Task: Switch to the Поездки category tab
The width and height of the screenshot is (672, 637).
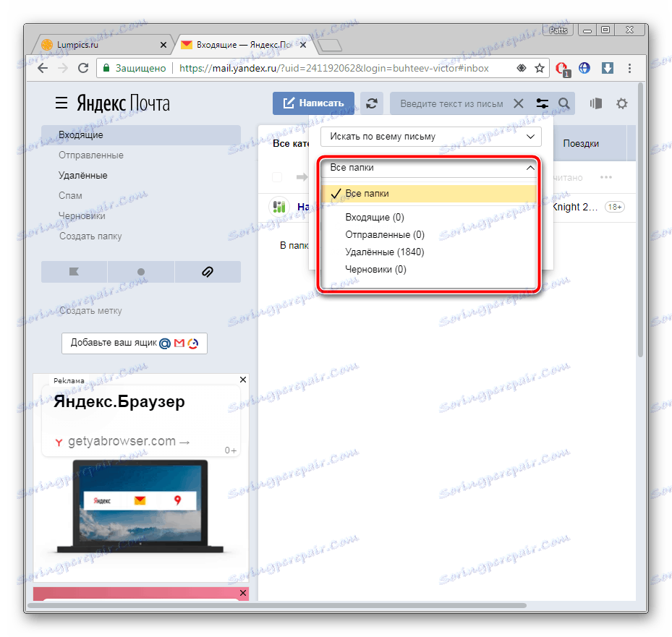Action: point(581,143)
